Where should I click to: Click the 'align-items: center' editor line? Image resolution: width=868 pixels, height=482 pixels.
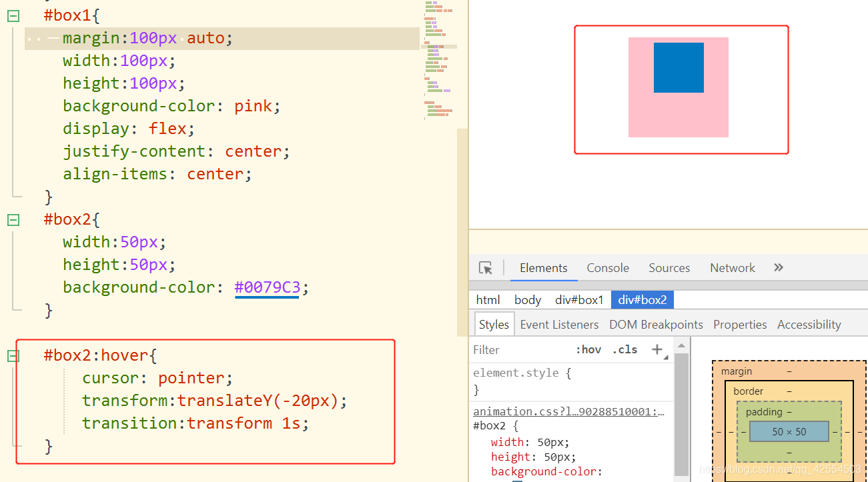point(157,174)
